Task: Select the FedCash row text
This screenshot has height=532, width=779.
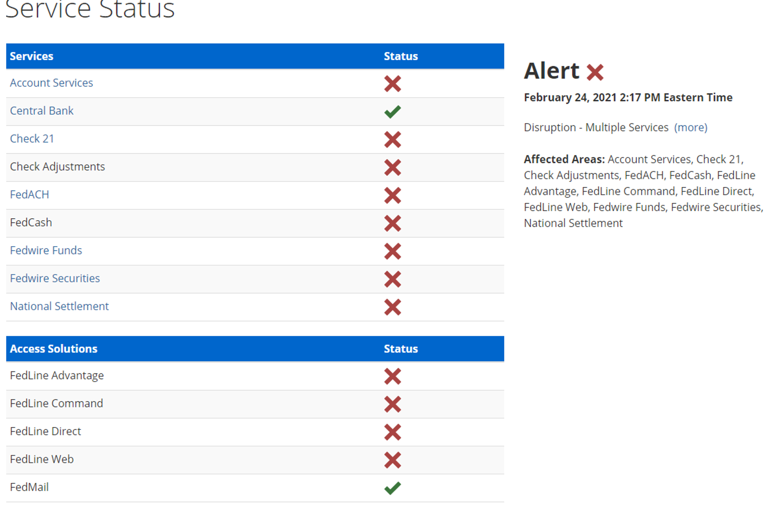Action: point(31,223)
